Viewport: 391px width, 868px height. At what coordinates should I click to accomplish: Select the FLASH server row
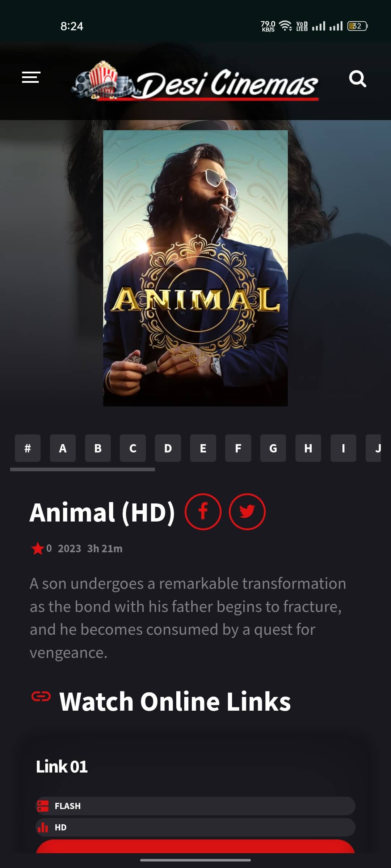(x=195, y=806)
